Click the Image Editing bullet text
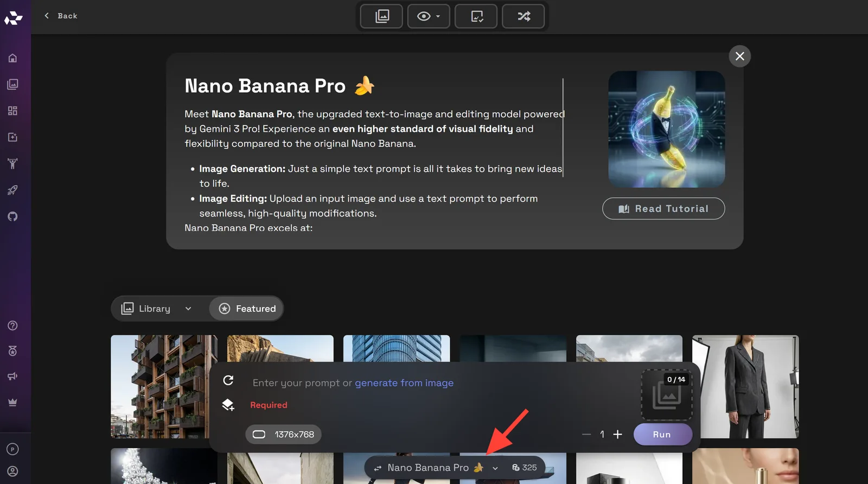The image size is (868, 484). point(368,206)
